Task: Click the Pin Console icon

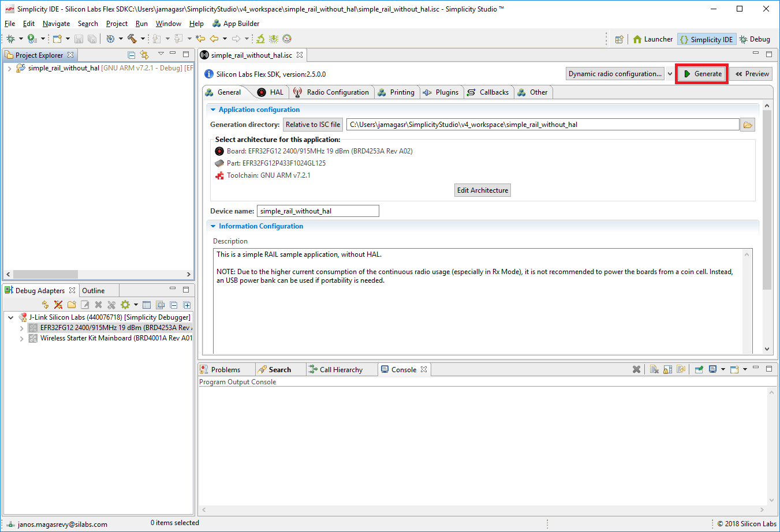Action: pyautogui.click(x=699, y=369)
